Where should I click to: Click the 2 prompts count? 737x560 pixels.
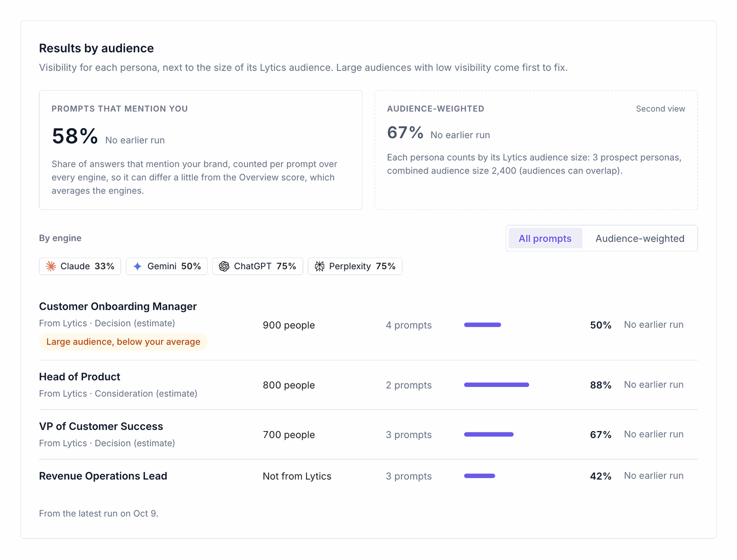(x=409, y=385)
